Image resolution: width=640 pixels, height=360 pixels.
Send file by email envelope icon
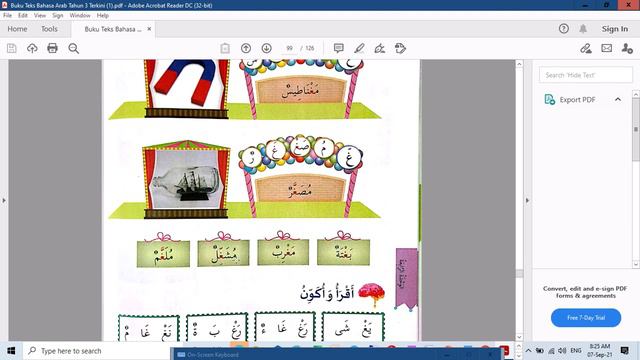coord(607,48)
